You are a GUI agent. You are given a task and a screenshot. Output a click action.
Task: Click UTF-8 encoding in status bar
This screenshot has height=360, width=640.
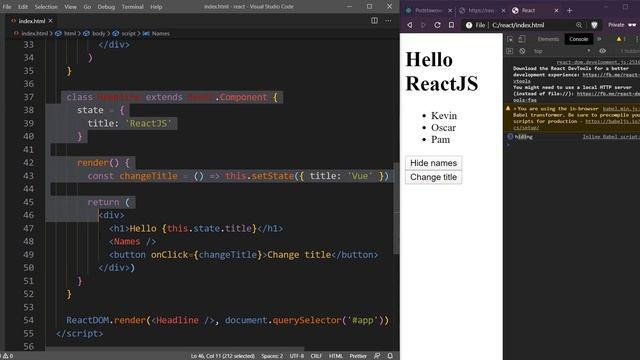coord(297,356)
